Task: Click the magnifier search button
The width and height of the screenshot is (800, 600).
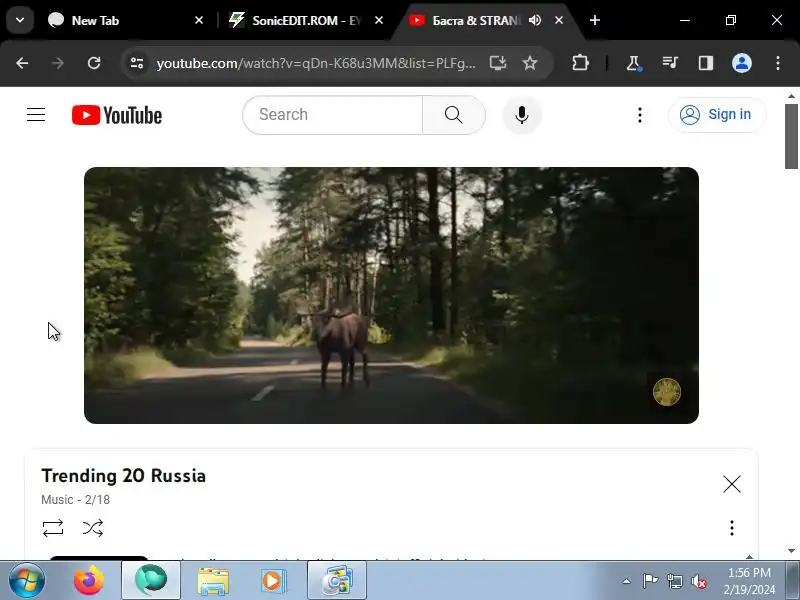Action: [x=454, y=115]
